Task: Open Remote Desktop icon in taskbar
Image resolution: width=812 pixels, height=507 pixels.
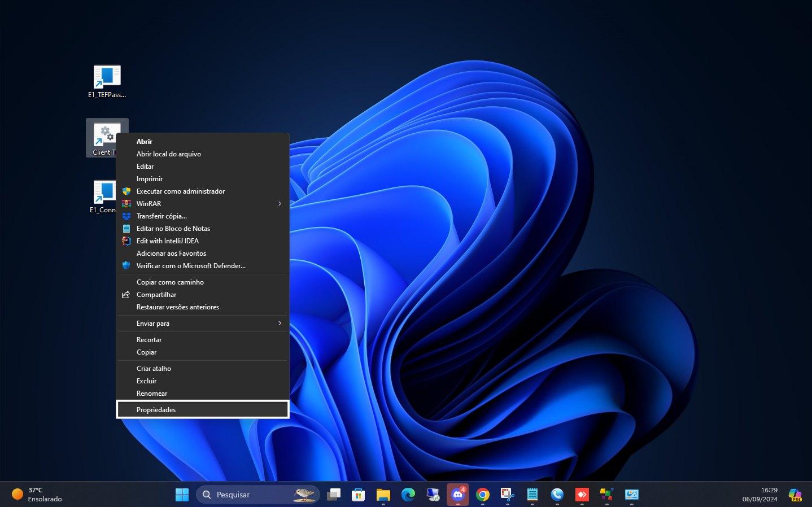Action: tap(433, 495)
